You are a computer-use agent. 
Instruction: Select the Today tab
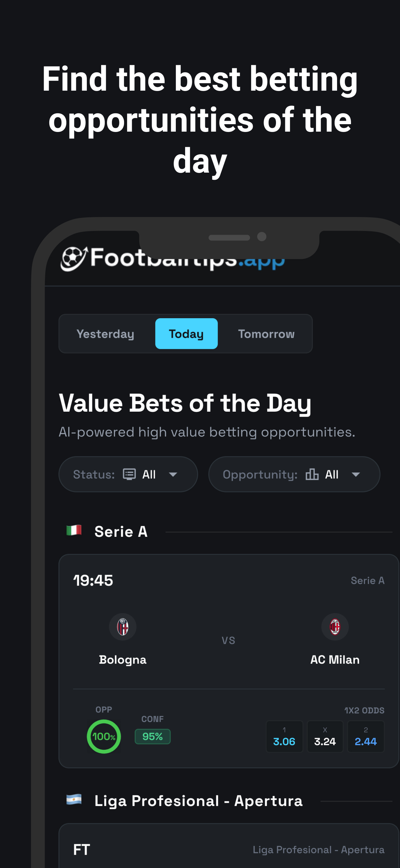(186, 334)
